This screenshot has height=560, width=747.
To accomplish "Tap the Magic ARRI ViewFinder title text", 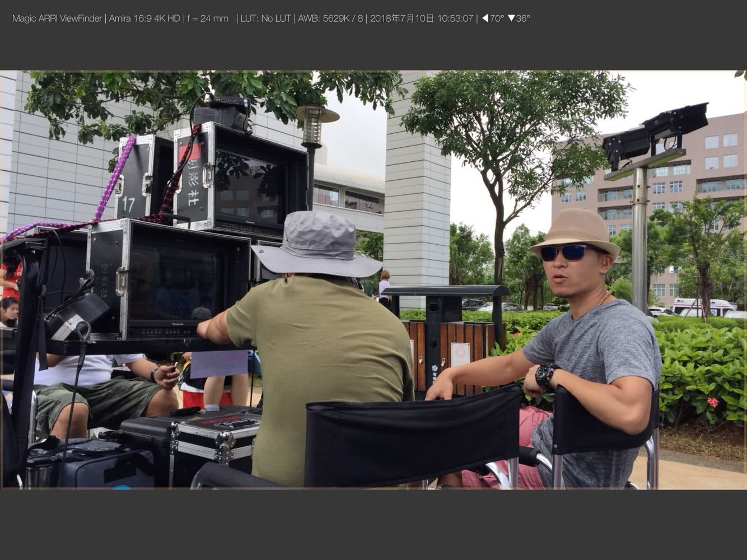I will point(57,18).
